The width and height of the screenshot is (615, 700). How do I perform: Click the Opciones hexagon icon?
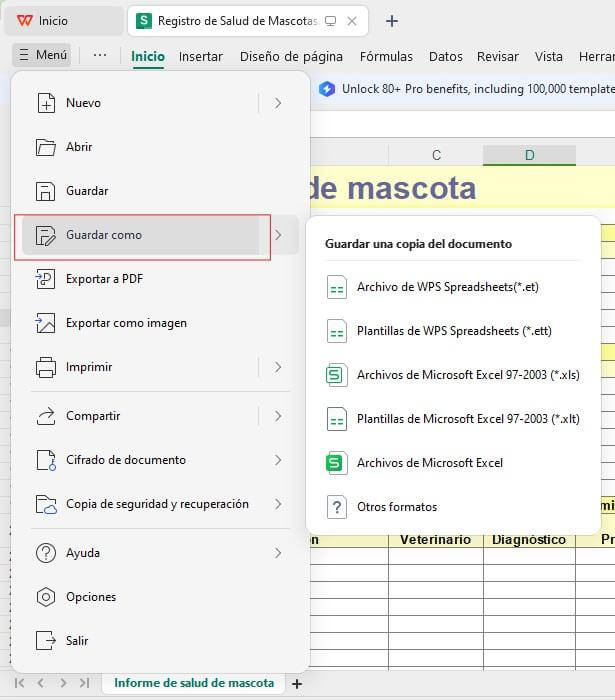(x=46, y=597)
